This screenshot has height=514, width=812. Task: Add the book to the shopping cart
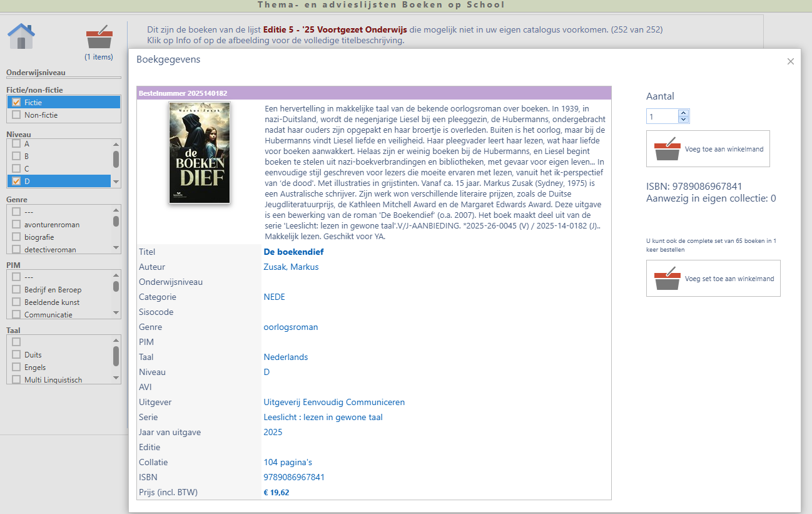708,149
